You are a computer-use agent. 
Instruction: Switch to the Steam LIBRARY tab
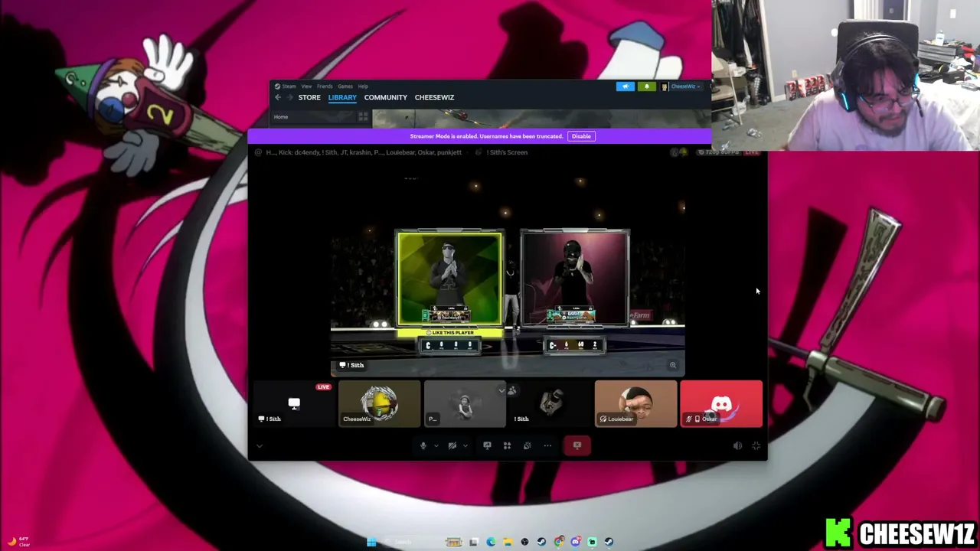342,97
